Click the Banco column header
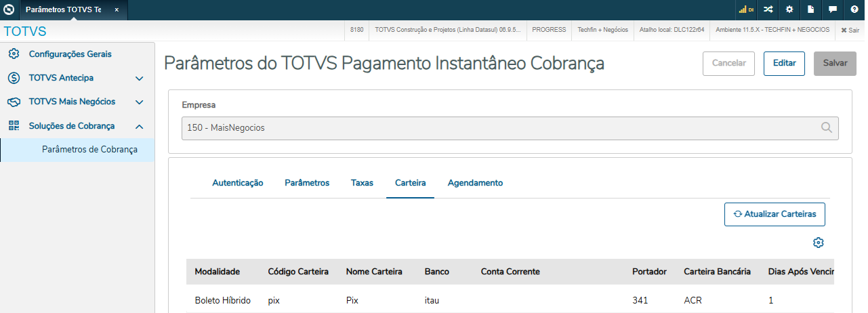Screen dimensions: 868x313 coord(437,272)
